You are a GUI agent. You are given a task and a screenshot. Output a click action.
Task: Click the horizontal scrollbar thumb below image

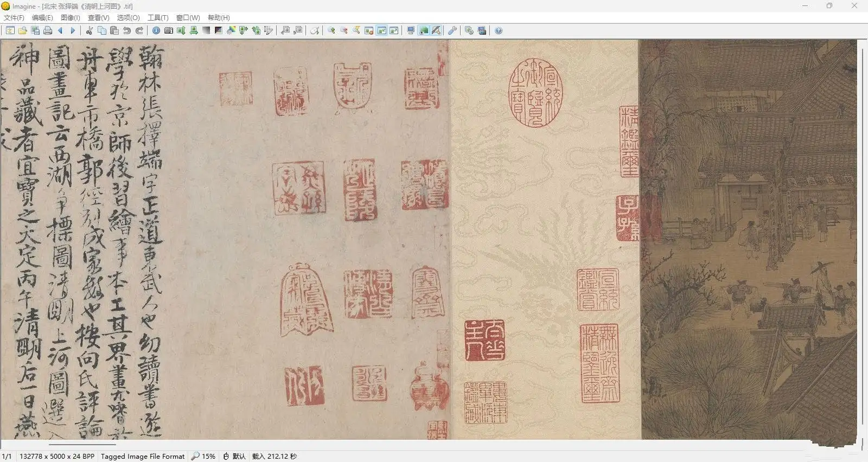82,445
